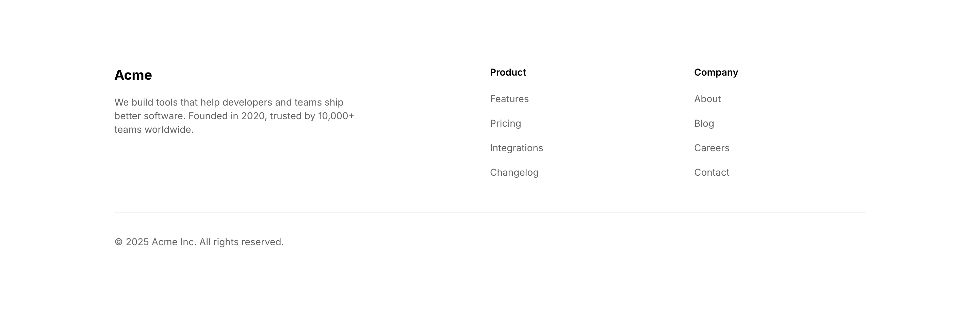Click the "All rights reserved." text
Screen dimensions: 980x314
(241, 242)
